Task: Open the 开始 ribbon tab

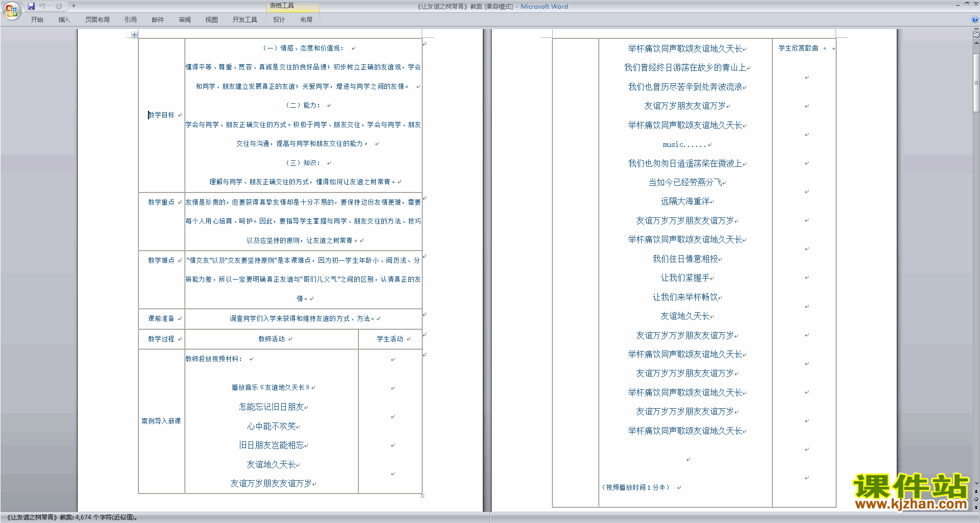Action: [37, 19]
